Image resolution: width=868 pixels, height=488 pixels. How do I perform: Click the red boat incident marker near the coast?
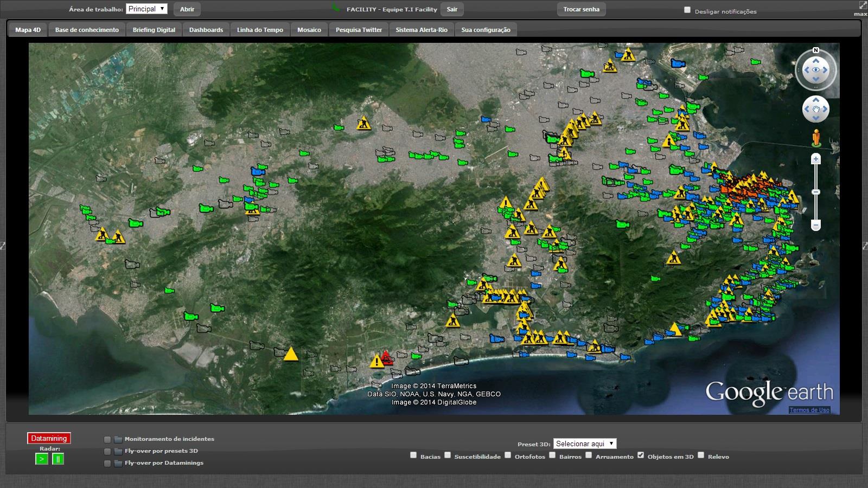pos(386,357)
